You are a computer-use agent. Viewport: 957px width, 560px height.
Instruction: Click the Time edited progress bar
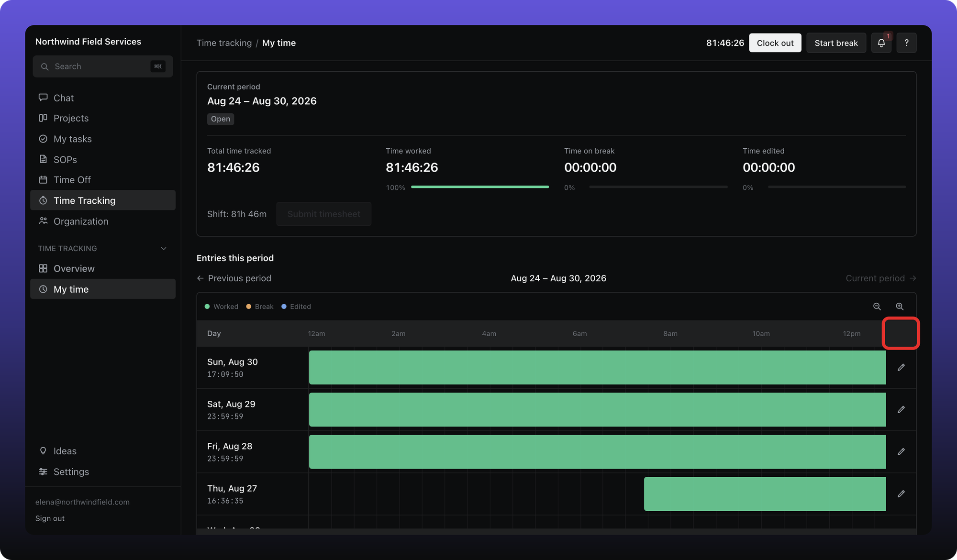pos(837,187)
